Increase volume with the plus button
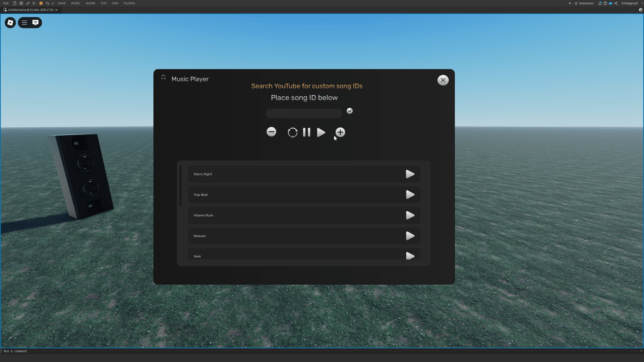 [x=340, y=132]
